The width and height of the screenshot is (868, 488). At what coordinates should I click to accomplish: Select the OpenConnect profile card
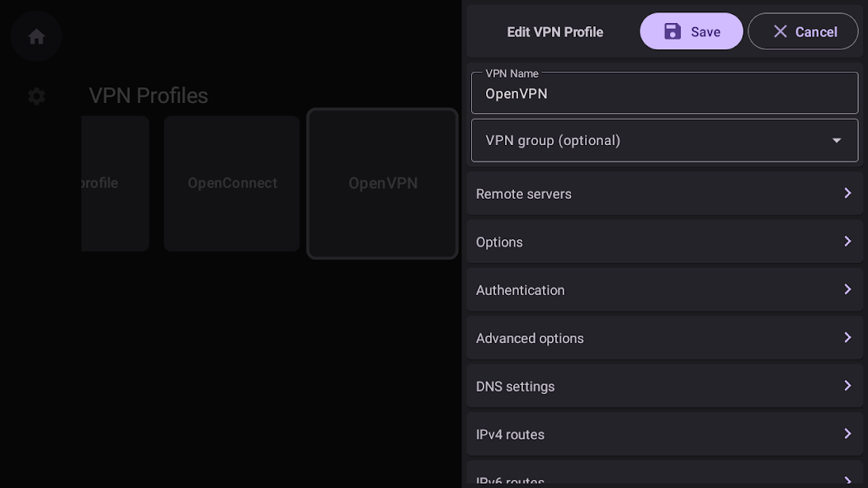pos(232,184)
